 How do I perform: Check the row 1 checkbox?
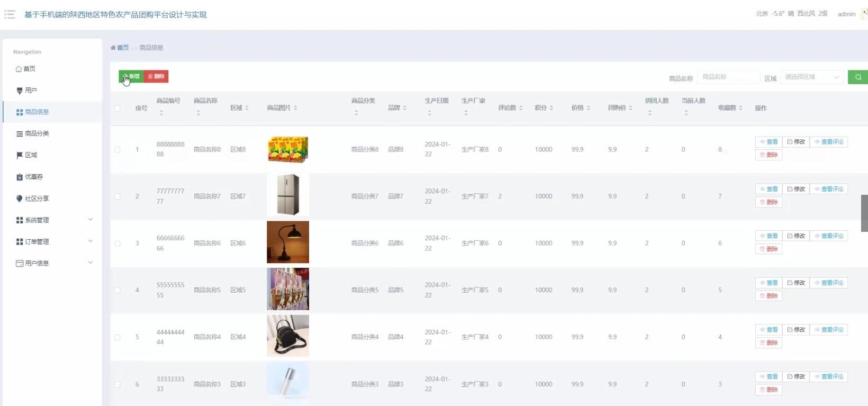(x=117, y=150)
